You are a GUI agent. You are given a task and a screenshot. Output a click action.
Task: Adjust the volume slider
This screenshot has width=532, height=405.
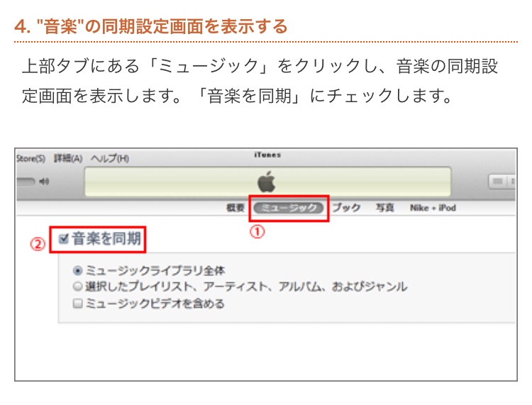26,182
